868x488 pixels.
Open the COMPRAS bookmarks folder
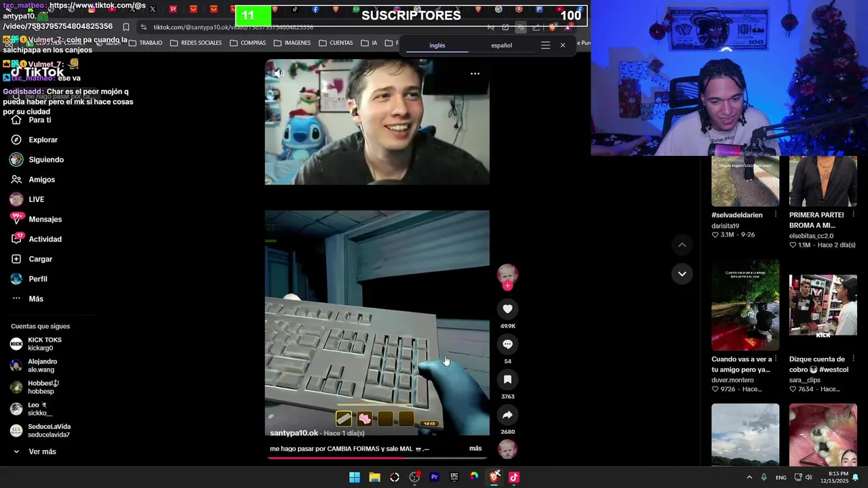pyautogui.click(x=248, y=43)
